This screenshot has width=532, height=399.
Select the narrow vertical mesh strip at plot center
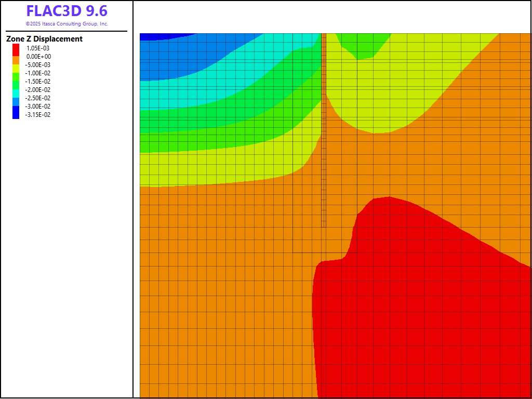(x=323, y=130)
